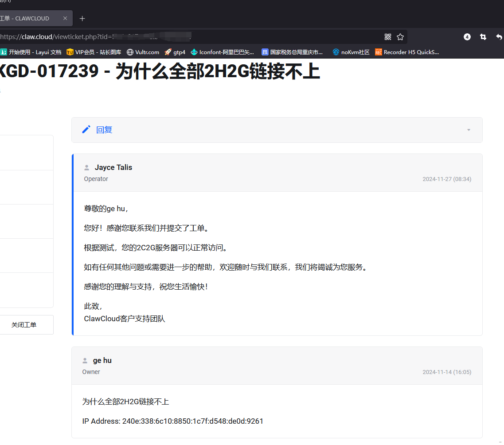Screen dimensions: 504x445
Task: Open the 回复 pencil edit icon
Action: coord(86,129)
